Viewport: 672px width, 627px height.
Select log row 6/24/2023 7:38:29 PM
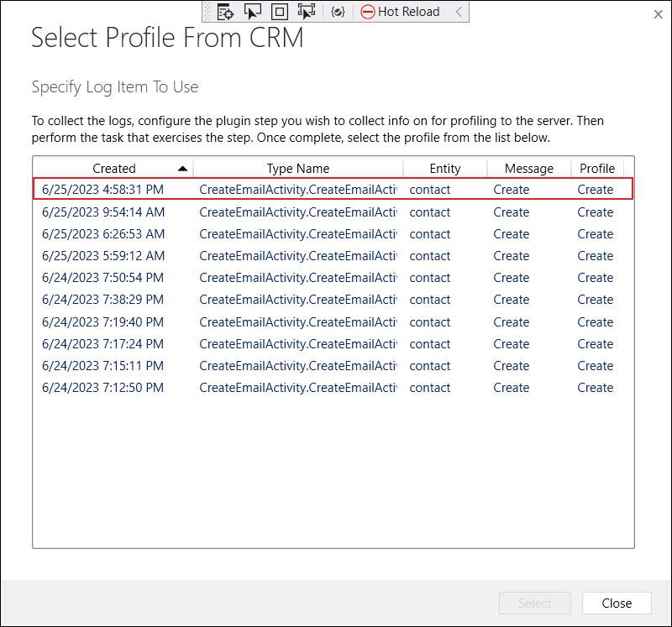(333, 300)
